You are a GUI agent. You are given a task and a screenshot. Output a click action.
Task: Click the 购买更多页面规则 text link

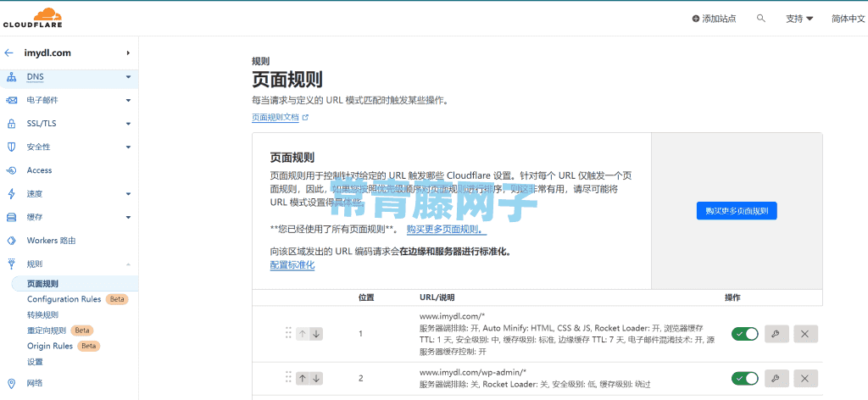pyautogui.click(x=448, y=229)
